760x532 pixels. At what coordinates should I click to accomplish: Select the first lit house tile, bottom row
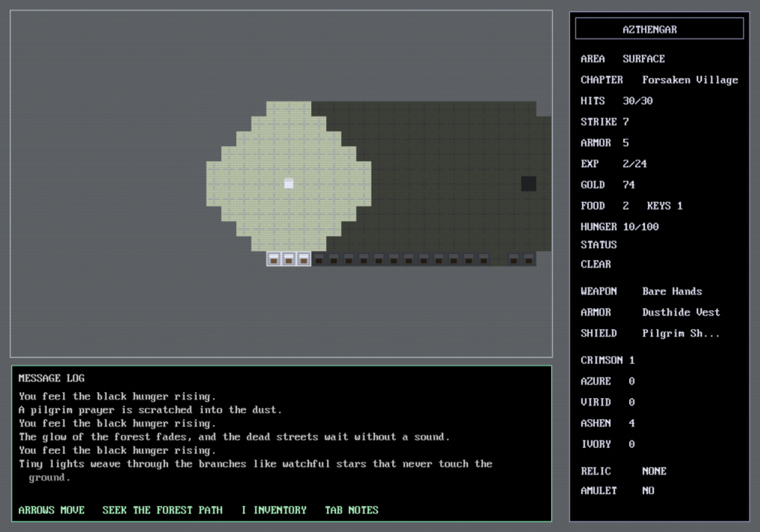point(274,259)
